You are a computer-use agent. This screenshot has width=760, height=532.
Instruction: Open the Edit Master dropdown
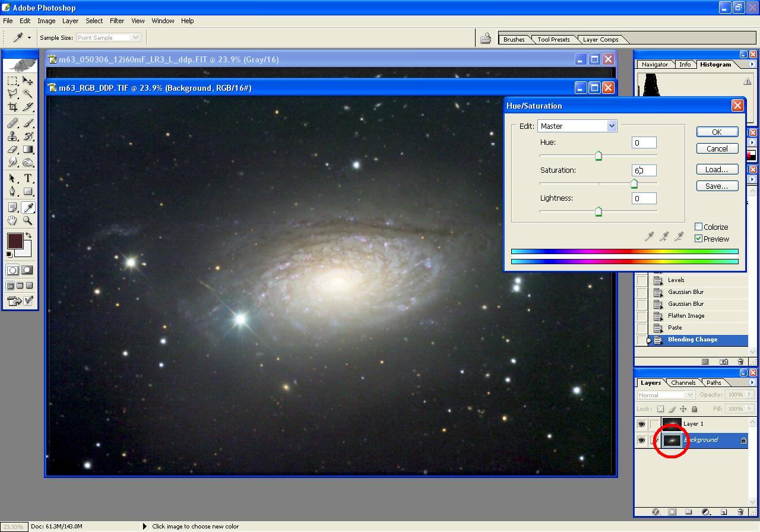612,126
